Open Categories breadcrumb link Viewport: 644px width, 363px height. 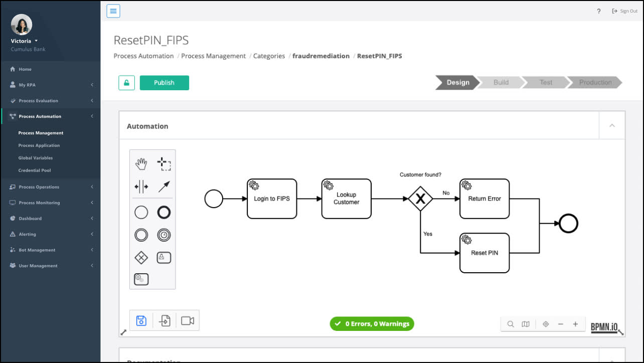tap(269, 56)
